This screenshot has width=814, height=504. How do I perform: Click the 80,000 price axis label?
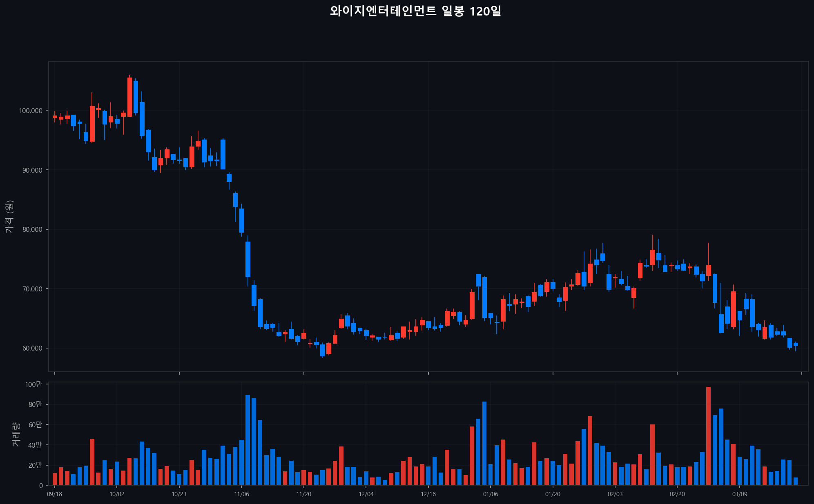[31, 229]
